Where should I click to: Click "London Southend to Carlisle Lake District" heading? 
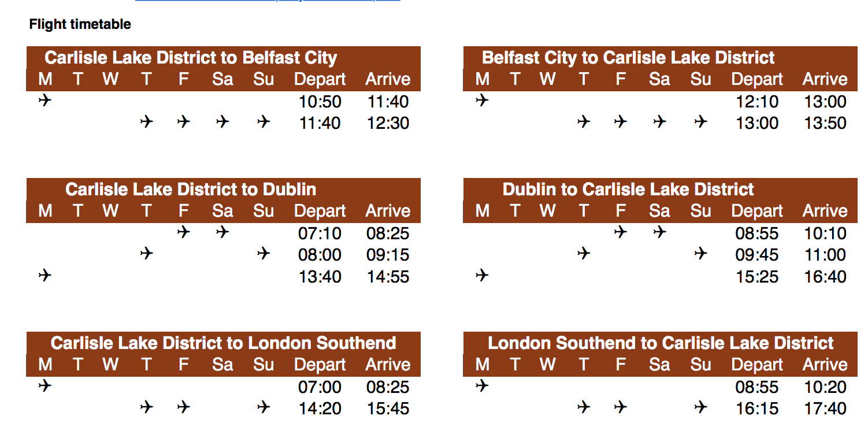tap(661, 343)
